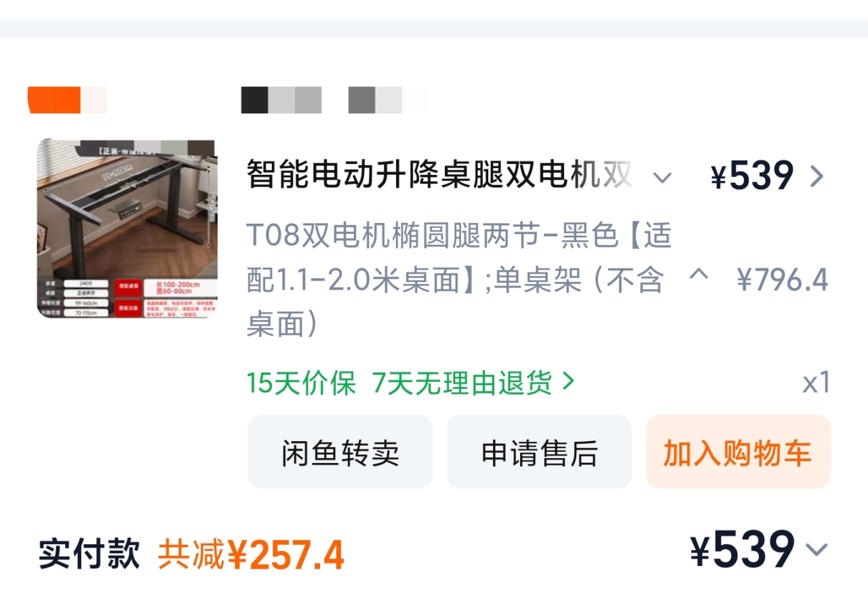Open the 7天无理由退货 return policy link
Image resolution: width=868 pixels, height=610 pixels.
click(462, 383)
